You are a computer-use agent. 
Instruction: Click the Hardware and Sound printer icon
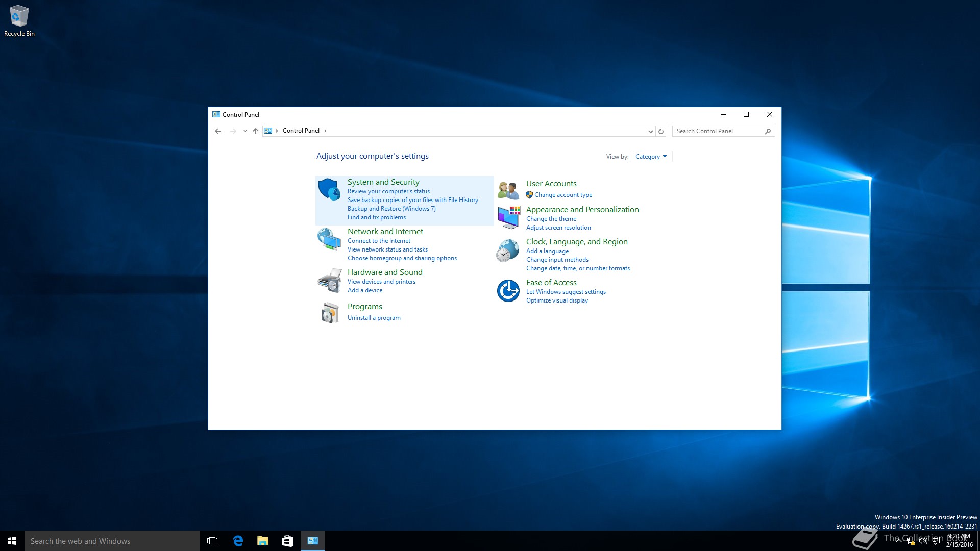point(329,280)
